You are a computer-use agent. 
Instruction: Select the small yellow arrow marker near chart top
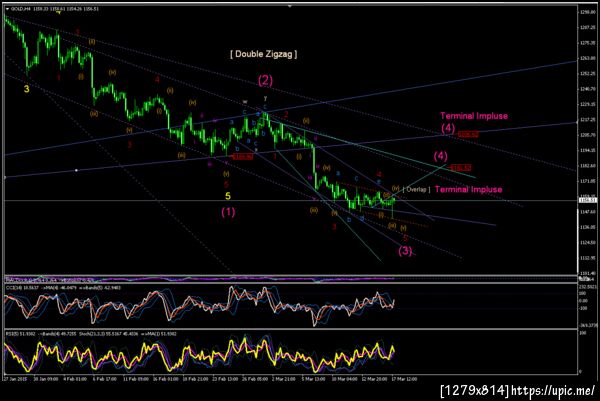pos(58,13)
